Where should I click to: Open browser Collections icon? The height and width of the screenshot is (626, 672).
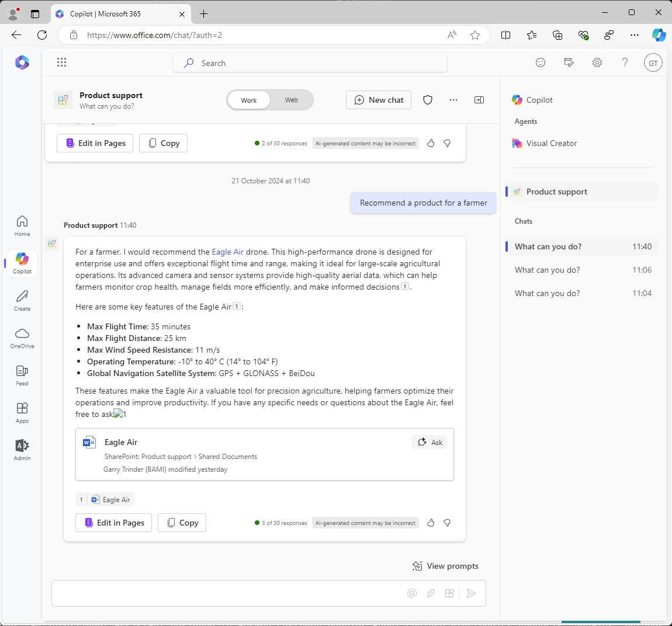557,35
